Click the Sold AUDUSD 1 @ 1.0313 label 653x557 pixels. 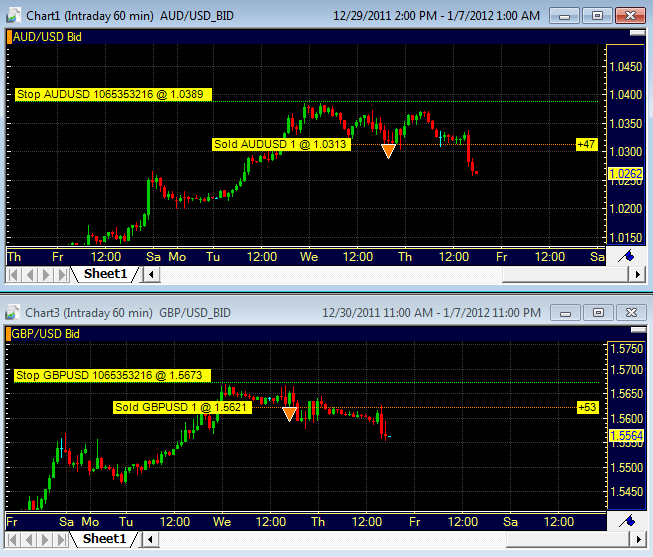pos(281,144)
